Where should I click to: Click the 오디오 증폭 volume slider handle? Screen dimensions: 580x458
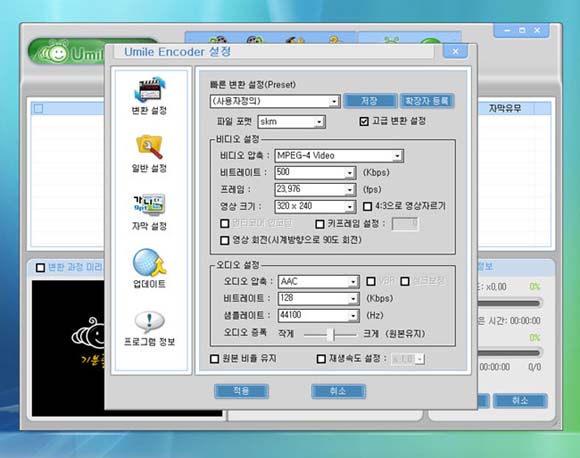331,334
